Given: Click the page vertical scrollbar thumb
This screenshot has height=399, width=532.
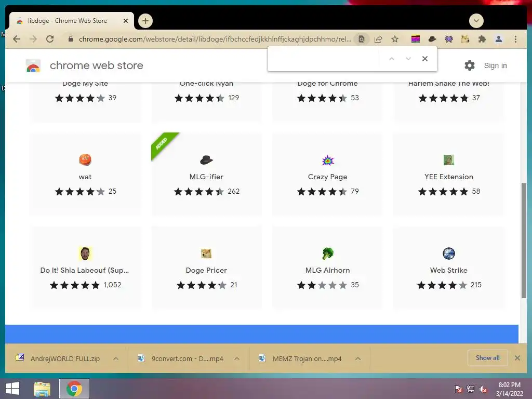Looking at the screenshot, I should [x=524, y=241].
